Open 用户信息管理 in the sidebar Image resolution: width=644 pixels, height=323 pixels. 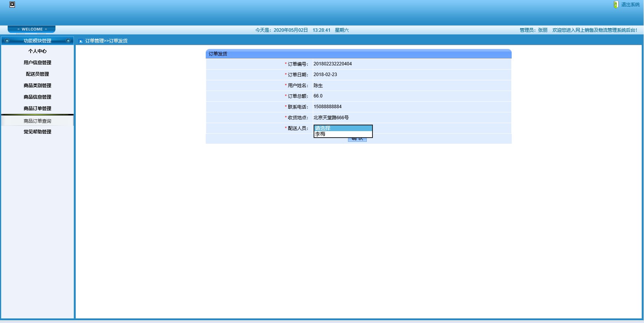click(x=37, y=63)
